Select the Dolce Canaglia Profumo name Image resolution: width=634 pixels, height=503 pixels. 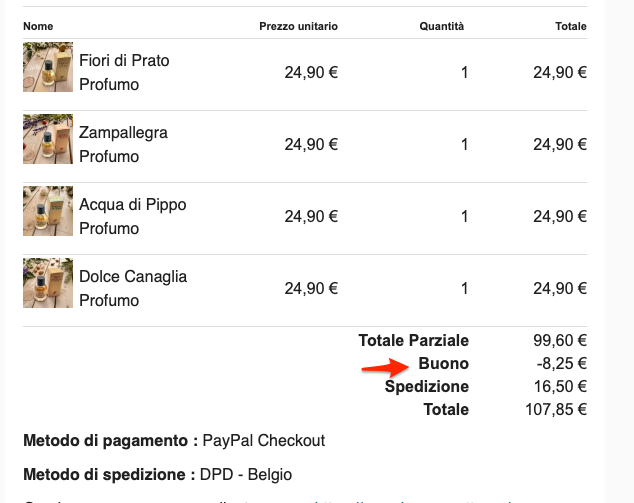coord(133,288)
